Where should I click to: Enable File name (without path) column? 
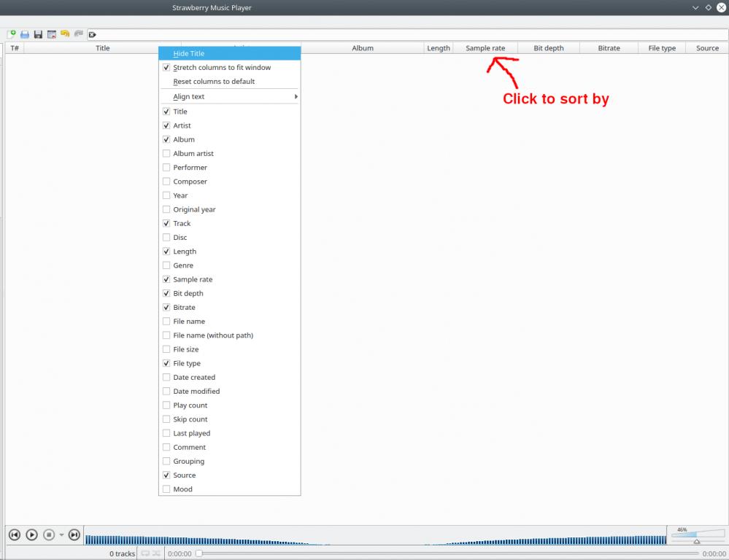[166, 335]
